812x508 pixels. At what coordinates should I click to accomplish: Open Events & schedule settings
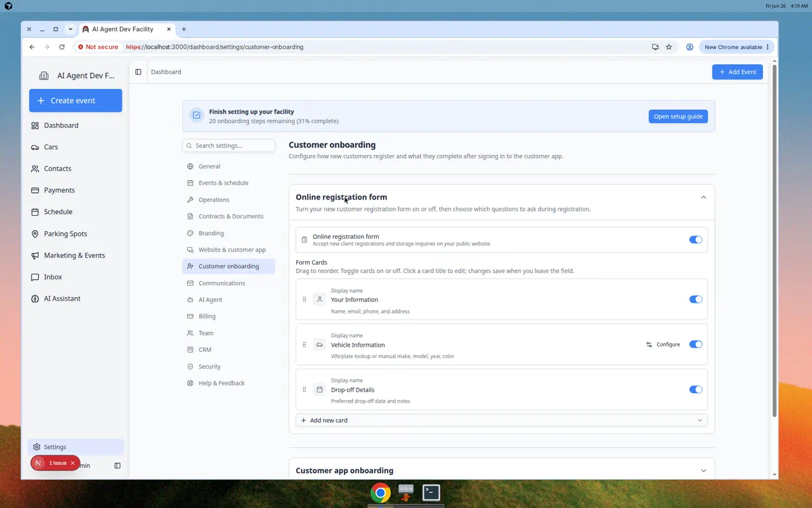(228, 183)
